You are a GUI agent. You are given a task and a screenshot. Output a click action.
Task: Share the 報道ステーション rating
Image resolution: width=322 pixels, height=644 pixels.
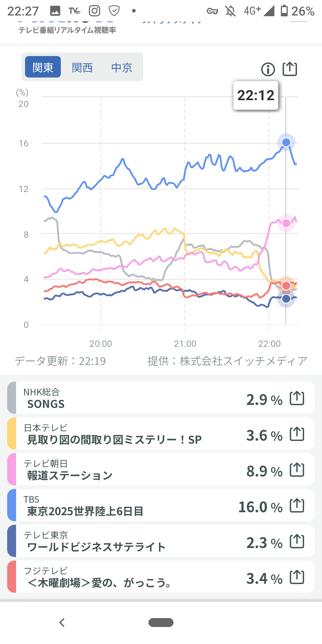pyautogui.click(x=297, y=470)
